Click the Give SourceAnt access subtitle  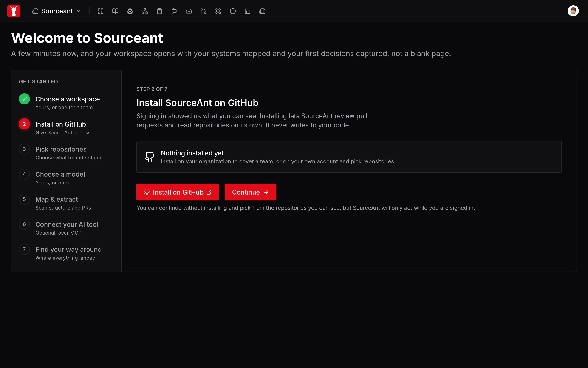63,132
